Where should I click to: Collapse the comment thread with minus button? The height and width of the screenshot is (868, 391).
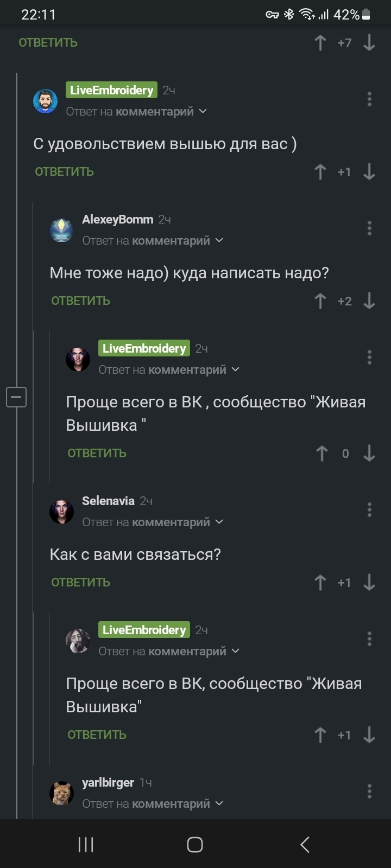(16, 398)
